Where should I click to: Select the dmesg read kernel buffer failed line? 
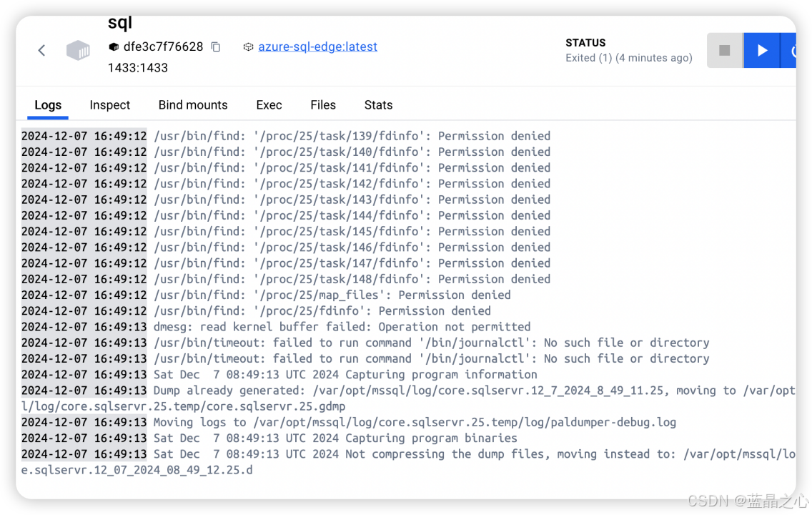pyautogui.click(x=276, y=327)
